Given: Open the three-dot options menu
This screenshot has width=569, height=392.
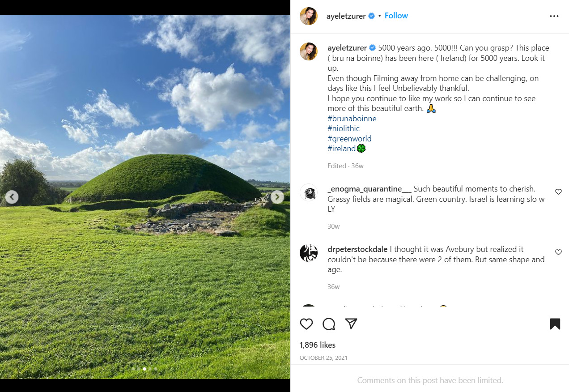Looking at the screenshot, I should click(x=554, y=16).
